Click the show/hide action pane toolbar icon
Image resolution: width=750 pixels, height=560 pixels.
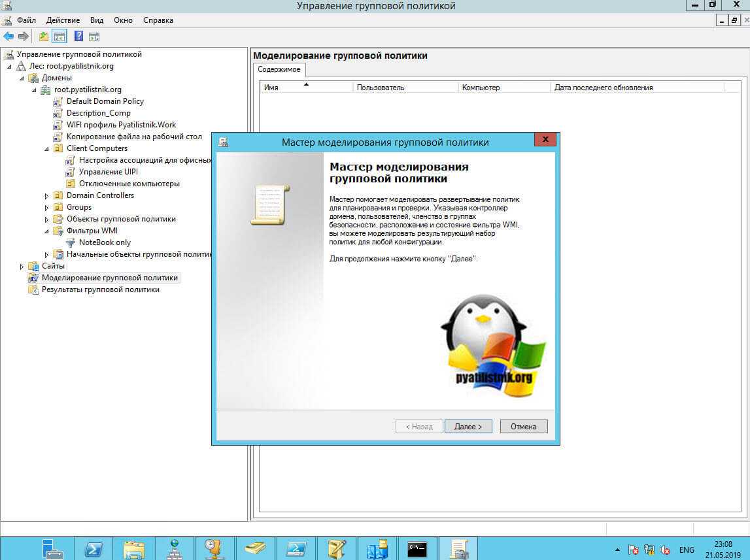pos(94,37)
